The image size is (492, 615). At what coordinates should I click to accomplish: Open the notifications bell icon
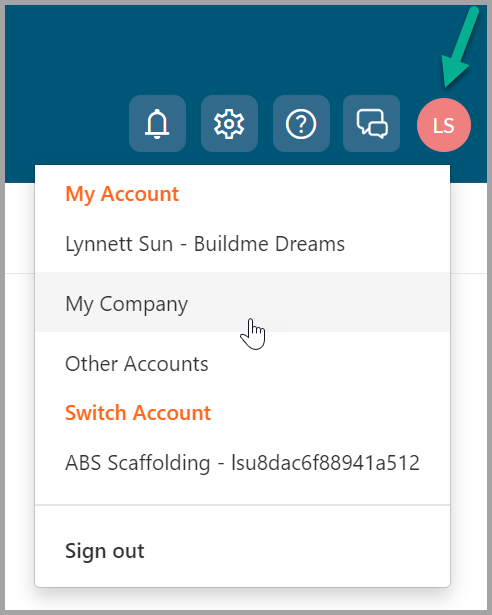click(157, 124)
